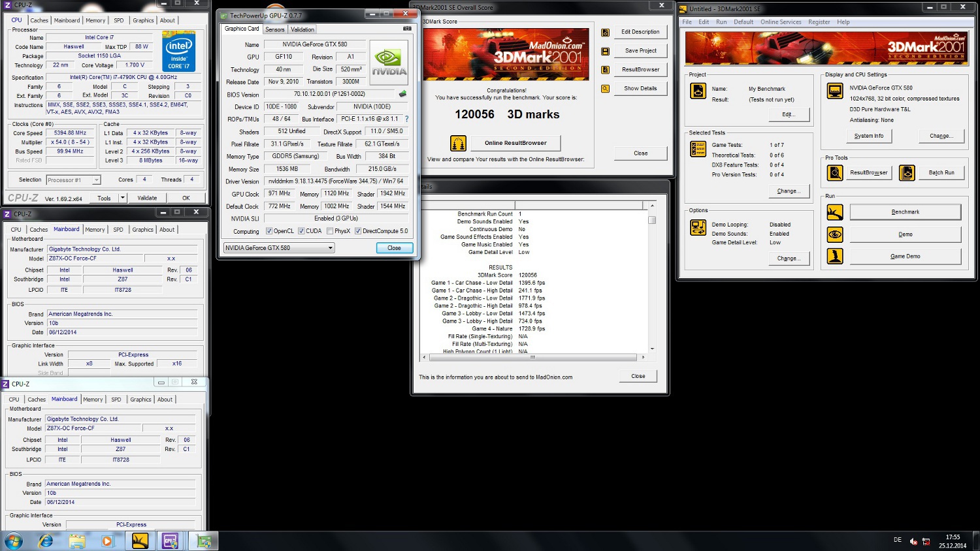Click the Benchmark run icon
This screenshot has width=980, height=551.
coord(835,212)
